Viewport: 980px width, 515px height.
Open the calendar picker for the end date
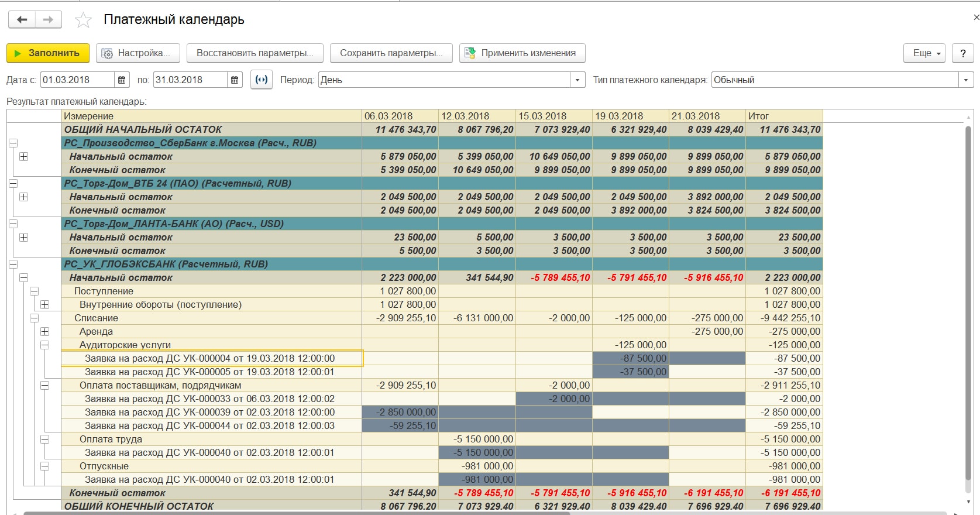click(235, 80)
